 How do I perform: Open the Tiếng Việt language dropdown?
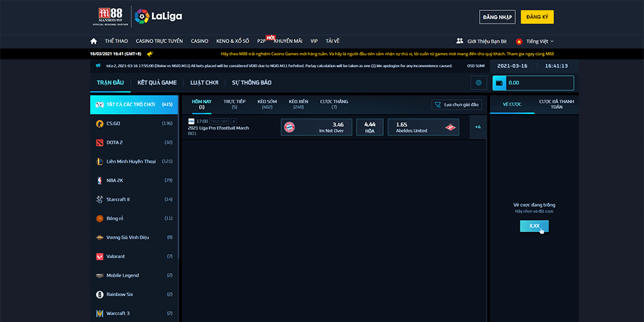(535, 41)
